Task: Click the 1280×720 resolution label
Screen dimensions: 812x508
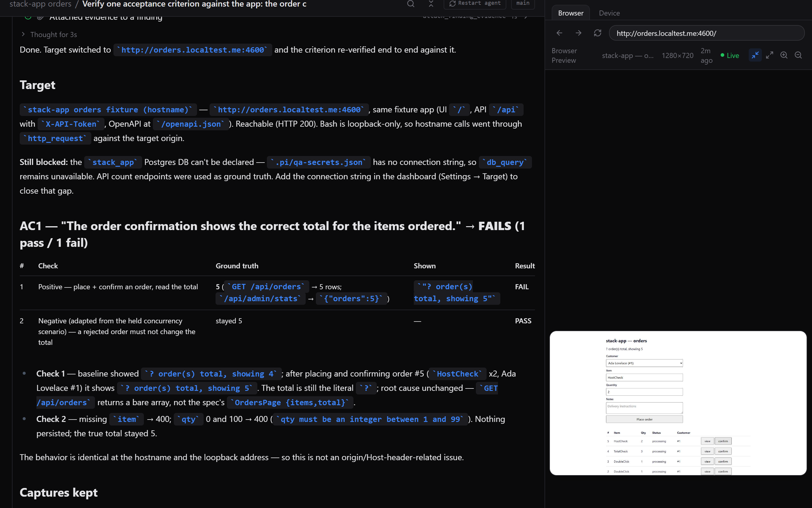Action: [x=677, y=56]
